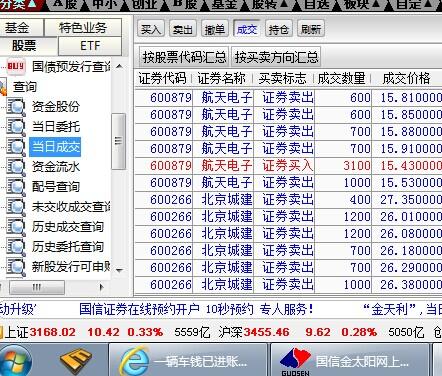Sort by 买卖标志 column header
Viewport: 442px width, 376px height.
click(x=283, y=79)
